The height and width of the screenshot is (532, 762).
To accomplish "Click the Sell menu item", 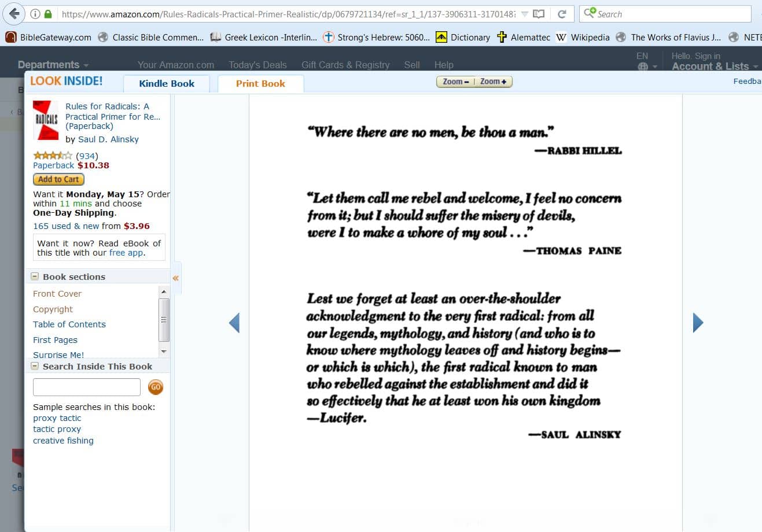I will (412, 65).
